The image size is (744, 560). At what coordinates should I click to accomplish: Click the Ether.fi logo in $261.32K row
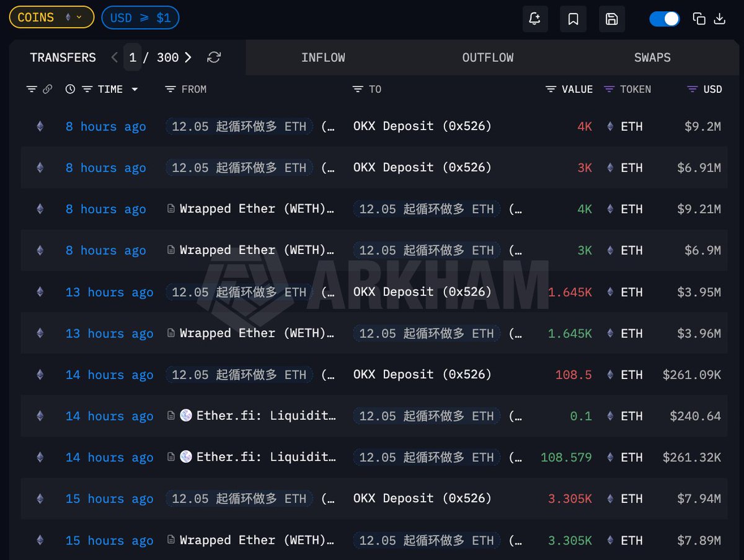(186, 457)
